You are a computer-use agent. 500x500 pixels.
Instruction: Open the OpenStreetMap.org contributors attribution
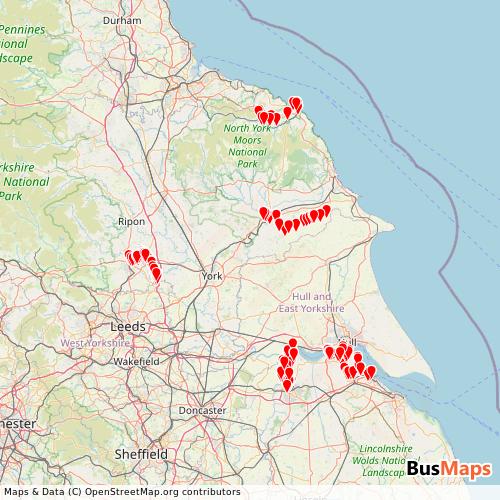pyautogui.click(x=163, y=492)
